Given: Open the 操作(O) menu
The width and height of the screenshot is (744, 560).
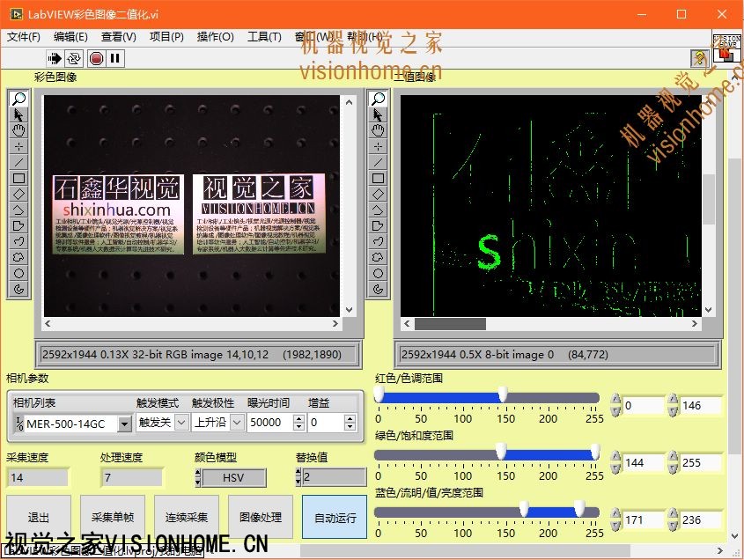Looking at the screenshot, I should coord(216,37).
